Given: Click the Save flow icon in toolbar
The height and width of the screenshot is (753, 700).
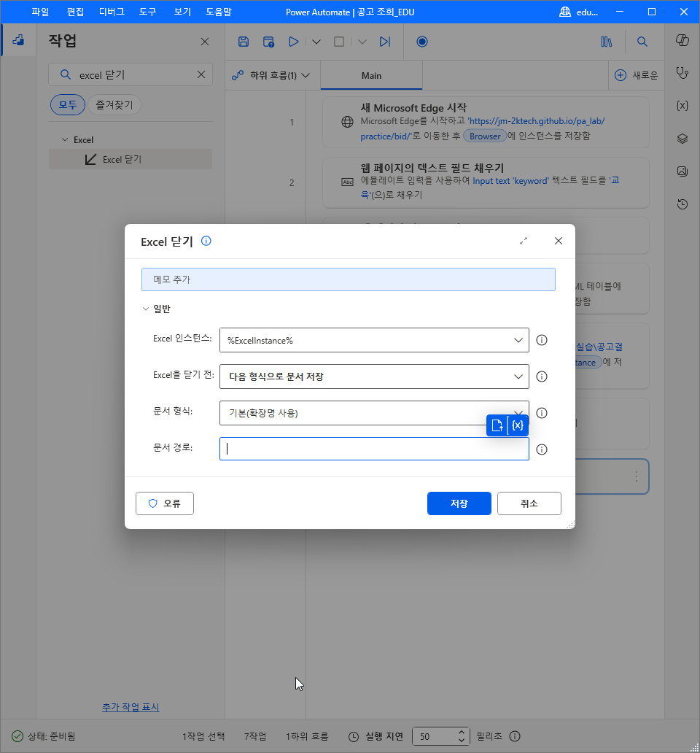Looking at the screenshot, I should pyautogui.click(x=244, y=42).
